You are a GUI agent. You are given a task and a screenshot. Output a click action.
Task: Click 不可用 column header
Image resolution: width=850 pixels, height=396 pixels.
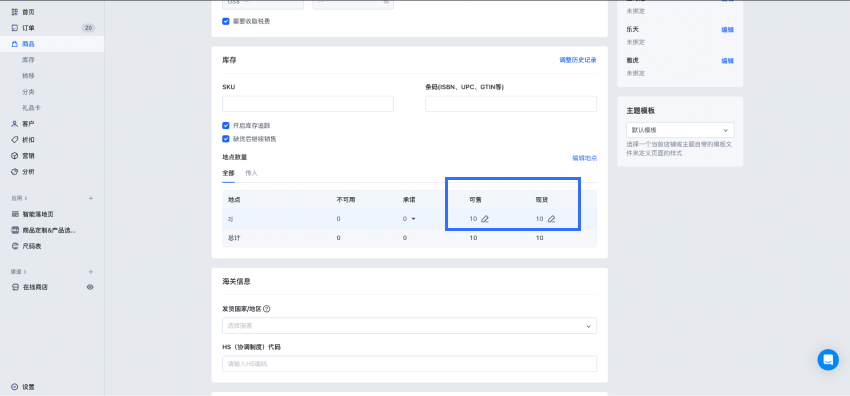[x=346, y=200]
